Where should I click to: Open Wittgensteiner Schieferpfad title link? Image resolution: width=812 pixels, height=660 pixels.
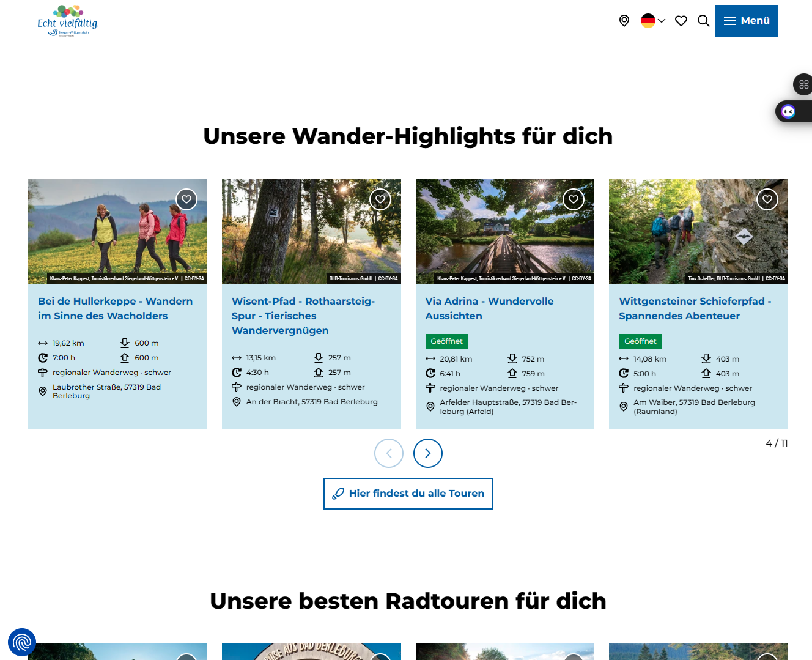pos(695,308)
